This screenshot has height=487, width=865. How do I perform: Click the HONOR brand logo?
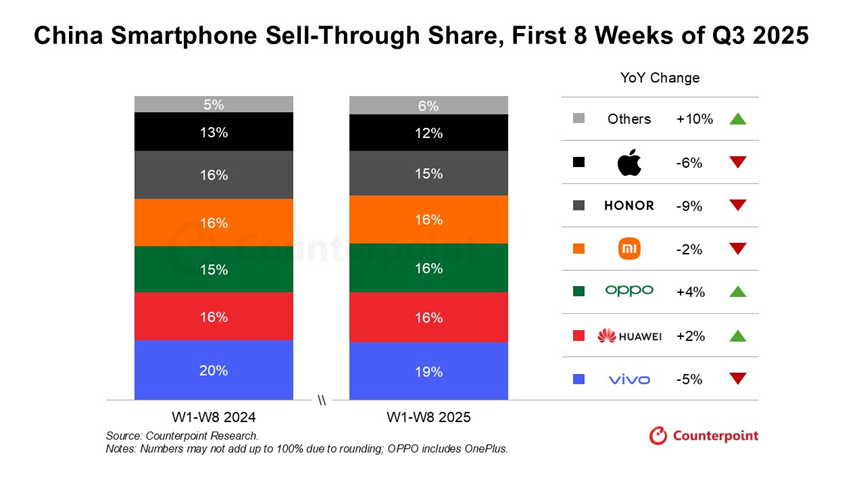click(x=629, y=206)
